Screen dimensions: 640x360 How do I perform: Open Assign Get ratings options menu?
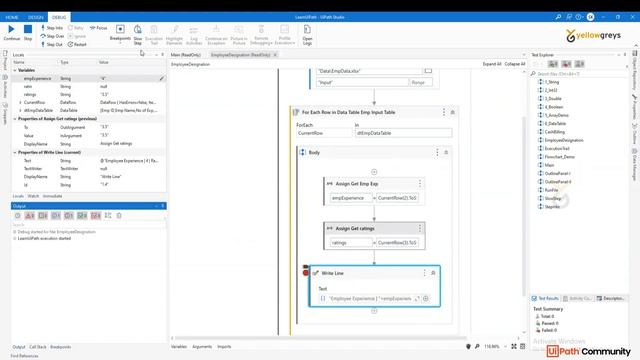(x=420, y=229)
